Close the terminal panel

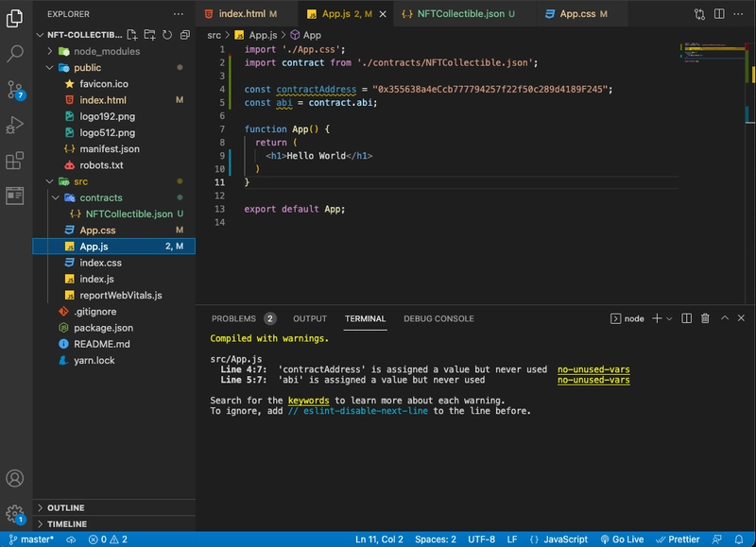[741, 318]
